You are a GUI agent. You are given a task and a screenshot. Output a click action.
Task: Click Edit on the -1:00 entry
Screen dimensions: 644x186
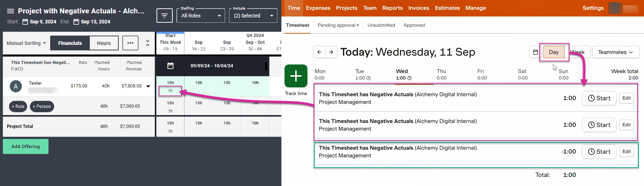click(x=626, y=152)
